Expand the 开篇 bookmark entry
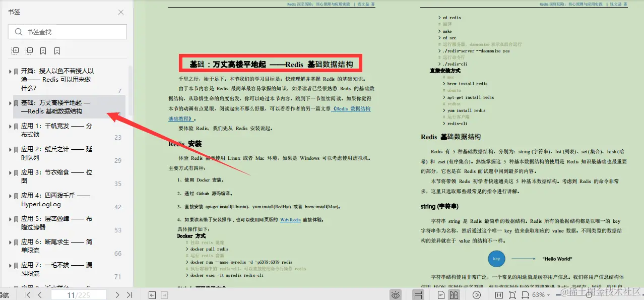This screenshot has width=644, height=300. (x=10, y=72)
